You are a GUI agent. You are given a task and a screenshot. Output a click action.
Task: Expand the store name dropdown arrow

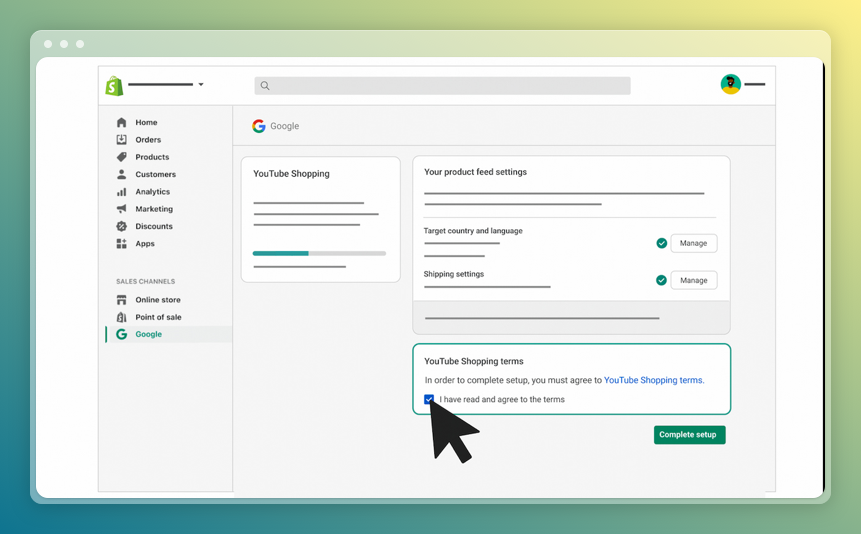point(201,85)
